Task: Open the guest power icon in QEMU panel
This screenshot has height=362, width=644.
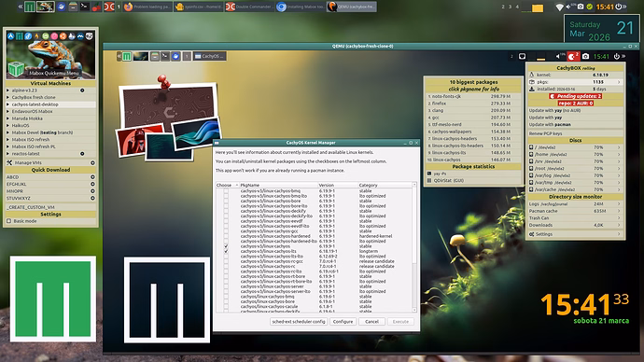Action: point(617,56)
